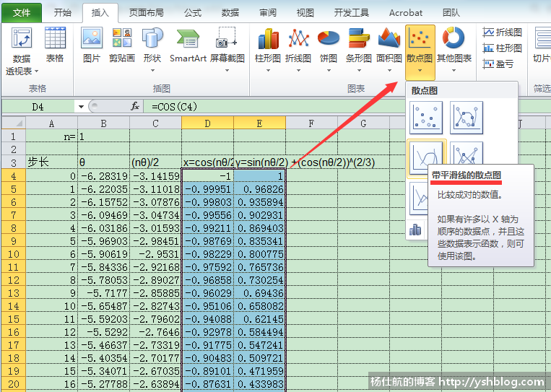Image resolution: width=551 pixels, height=392 pixels.
Task: Select column A header
Action: click(x=52, y=123)
